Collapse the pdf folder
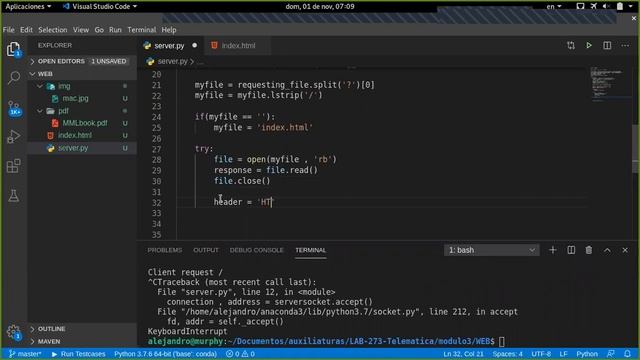640x360 pixels. coord(40,111)
